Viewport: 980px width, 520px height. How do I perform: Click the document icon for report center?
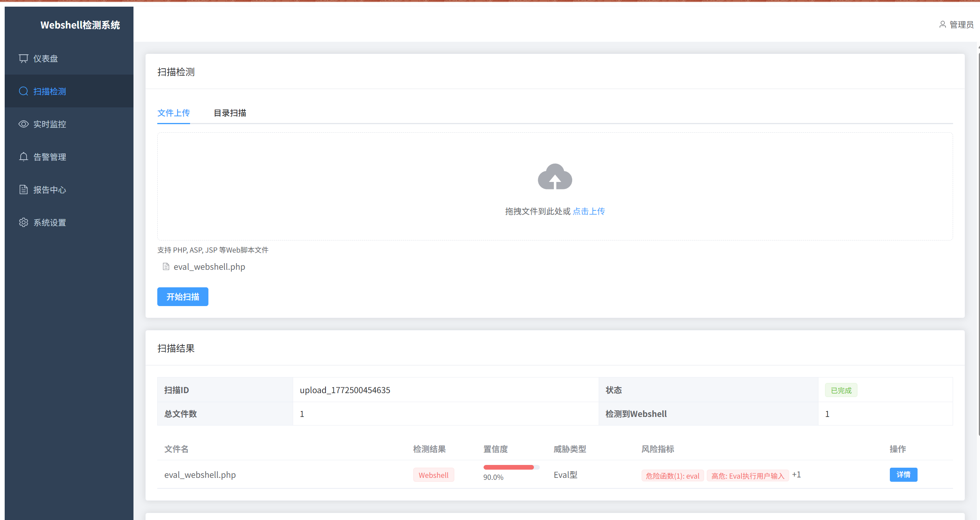point(23,190)
